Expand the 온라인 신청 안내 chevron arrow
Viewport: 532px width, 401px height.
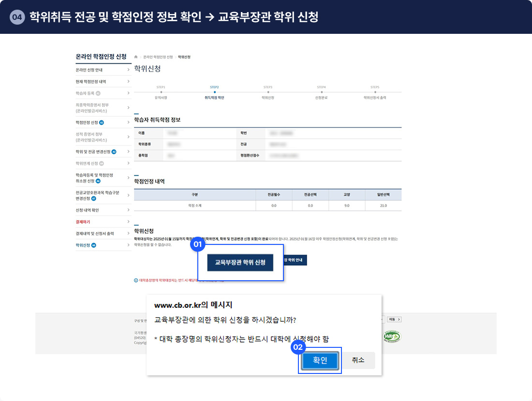click(x=128, y=70)
